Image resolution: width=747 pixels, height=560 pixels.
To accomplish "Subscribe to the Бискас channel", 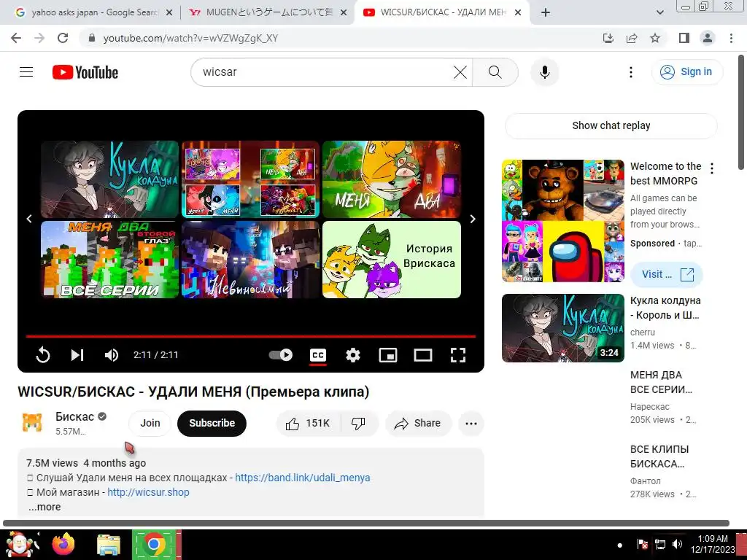I will pyautogui.click(x=212, y=424).
